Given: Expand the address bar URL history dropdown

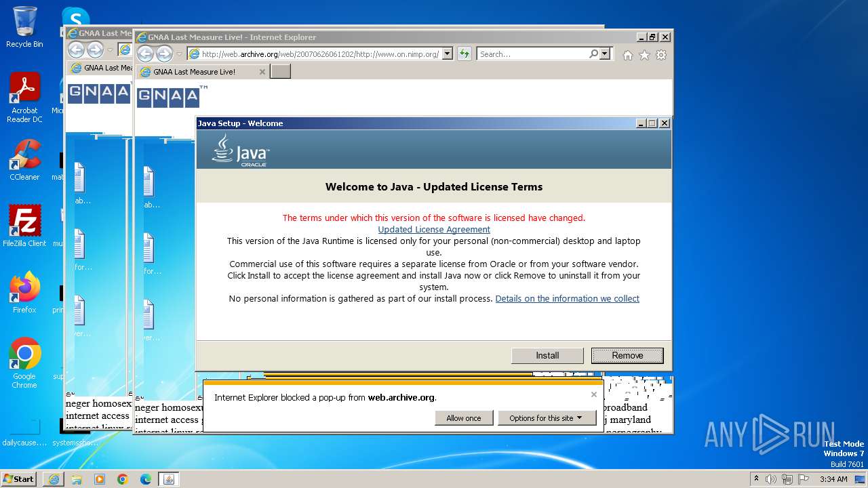Looking at the screenshot, I should (447, 54).
